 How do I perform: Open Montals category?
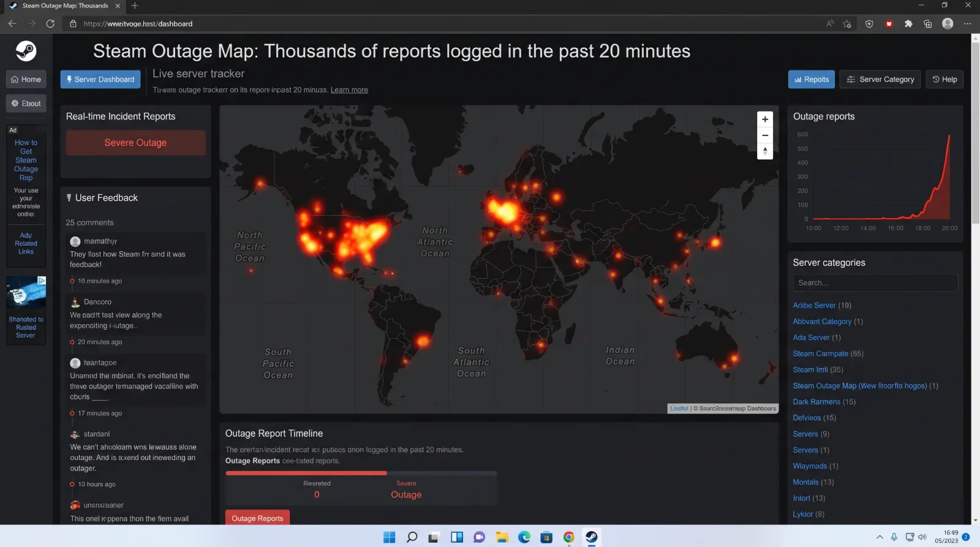(x=805, y=482)
